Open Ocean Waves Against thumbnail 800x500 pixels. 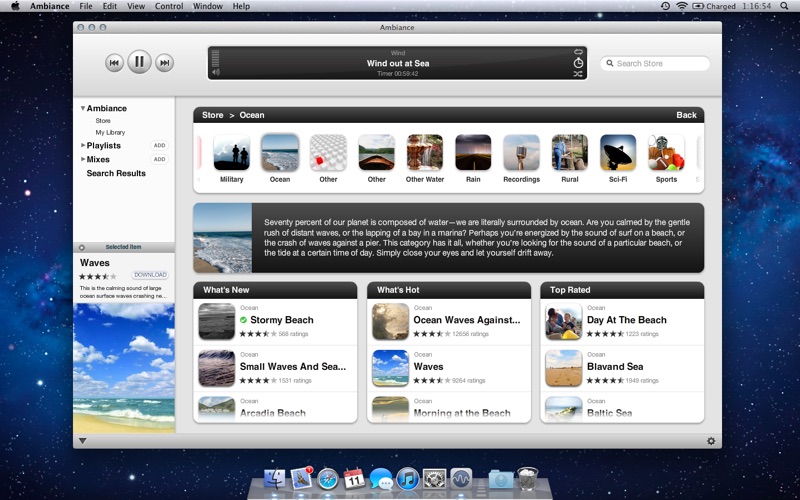[390, 321]
